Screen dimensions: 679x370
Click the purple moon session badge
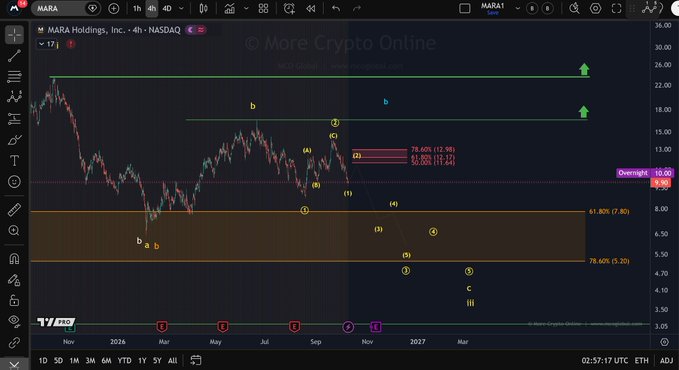tap(190, 30)
